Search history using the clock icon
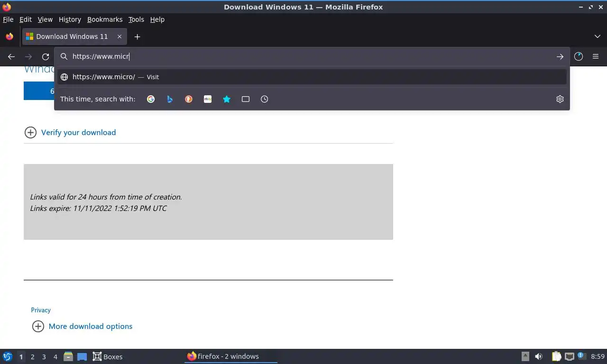The width and height of the screenshot is (607, 364). tap(265, 99)
